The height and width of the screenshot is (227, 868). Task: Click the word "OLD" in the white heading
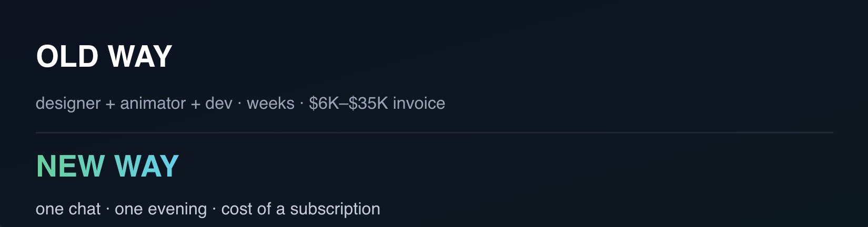point(67,56)
